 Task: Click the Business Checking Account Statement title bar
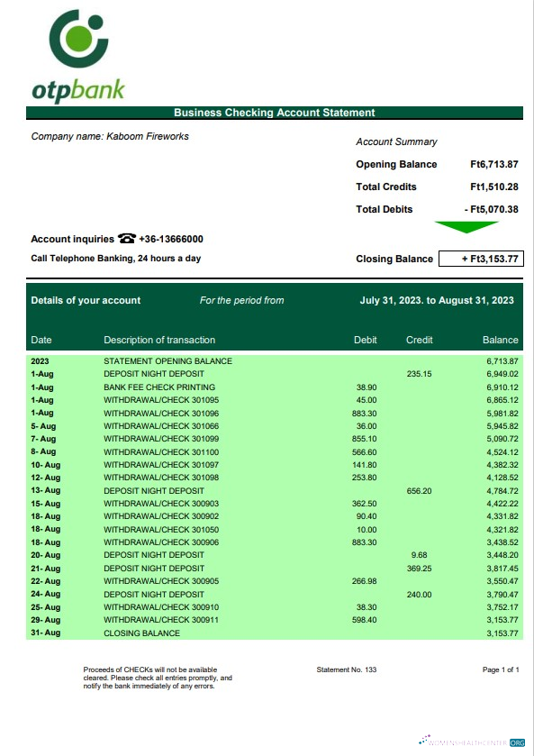coord(275,113)
